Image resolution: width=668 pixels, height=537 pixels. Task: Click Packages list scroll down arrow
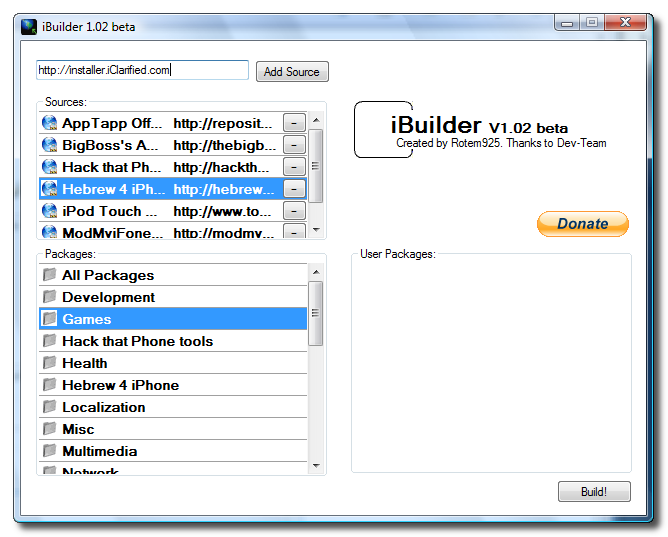pyautogui.click(x=316, y=465)
